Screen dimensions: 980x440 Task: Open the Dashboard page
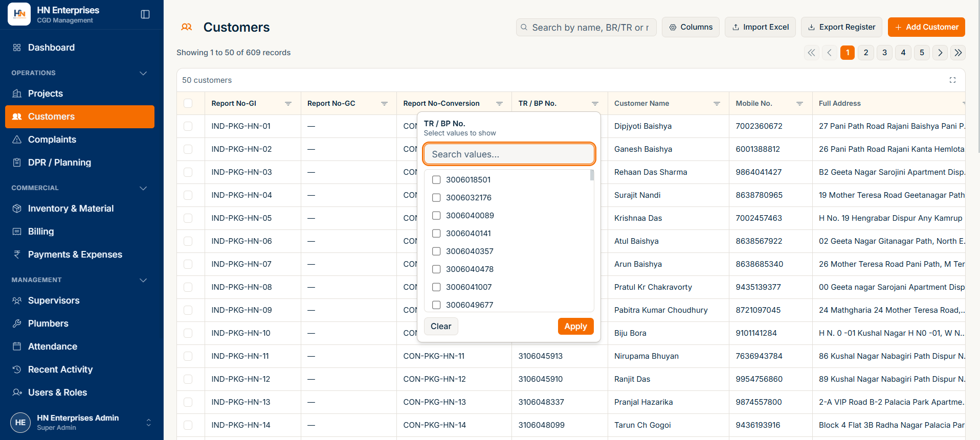coord(80,48)
